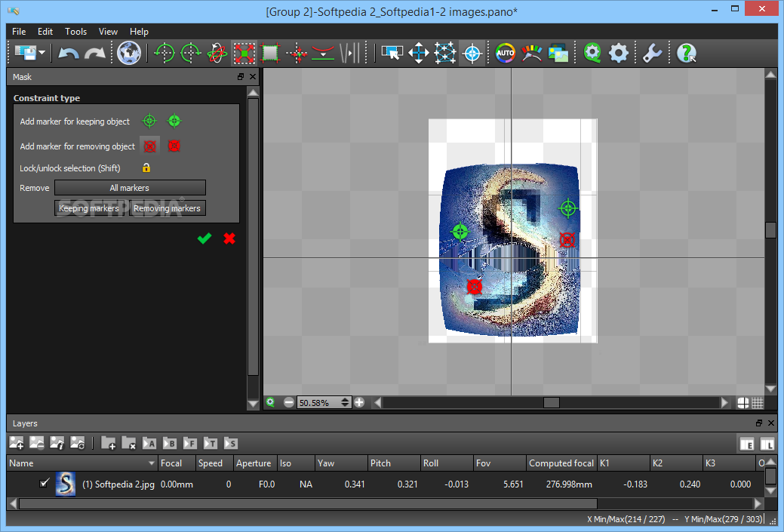The height and width of the screenshot is (532, 784).
Task: Toggle the fit crop tool with red corner arrows
Action: 244,53
